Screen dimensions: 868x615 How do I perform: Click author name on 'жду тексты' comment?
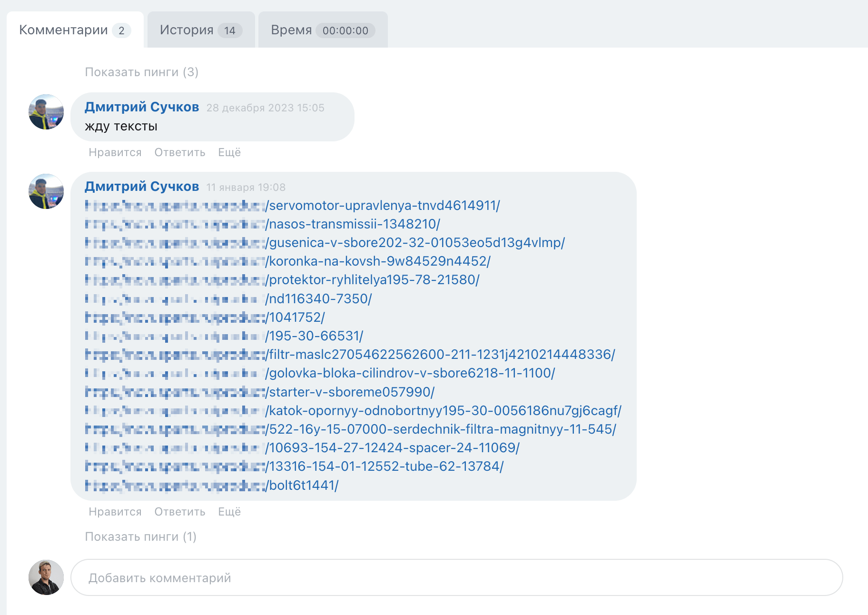[x=142, y=107]
